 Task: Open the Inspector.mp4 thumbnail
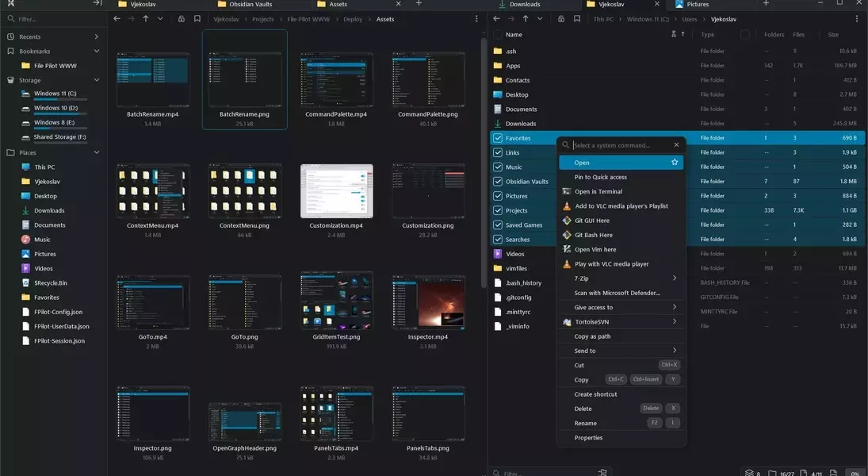[427, 302]
